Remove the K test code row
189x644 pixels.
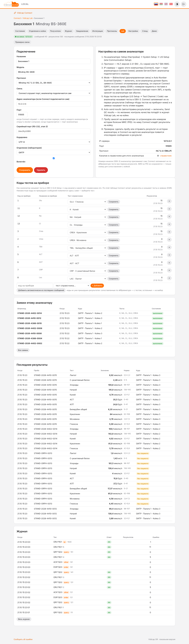coord(169,209)
